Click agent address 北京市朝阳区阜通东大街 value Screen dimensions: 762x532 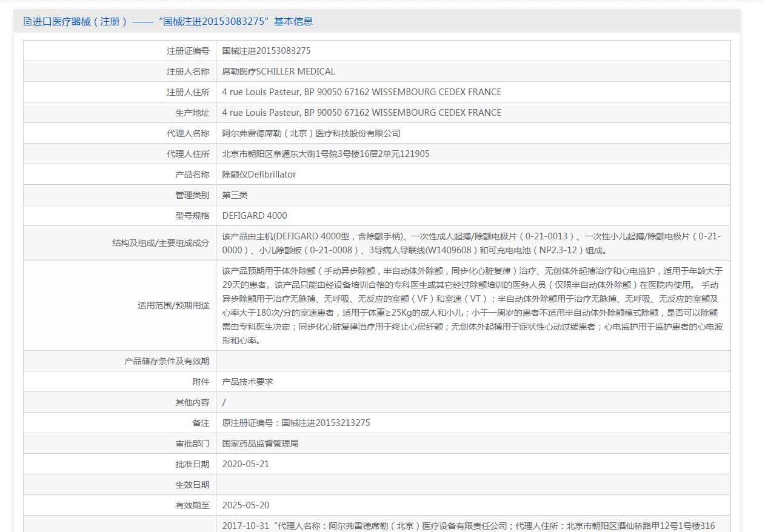[x=326, y=154]
